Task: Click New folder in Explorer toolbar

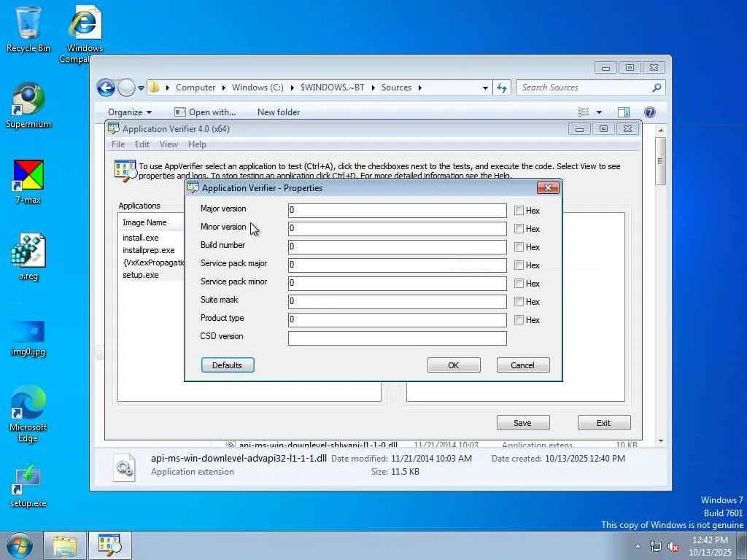Action: [x=279, y=112]
